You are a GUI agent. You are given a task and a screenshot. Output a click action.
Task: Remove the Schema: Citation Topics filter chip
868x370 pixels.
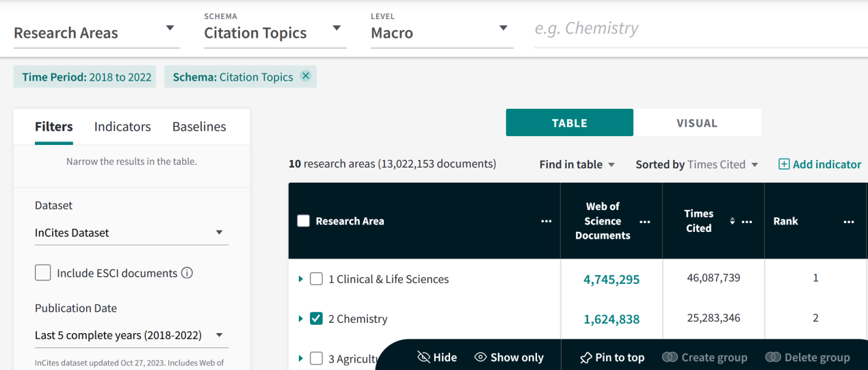click(306, 77)
